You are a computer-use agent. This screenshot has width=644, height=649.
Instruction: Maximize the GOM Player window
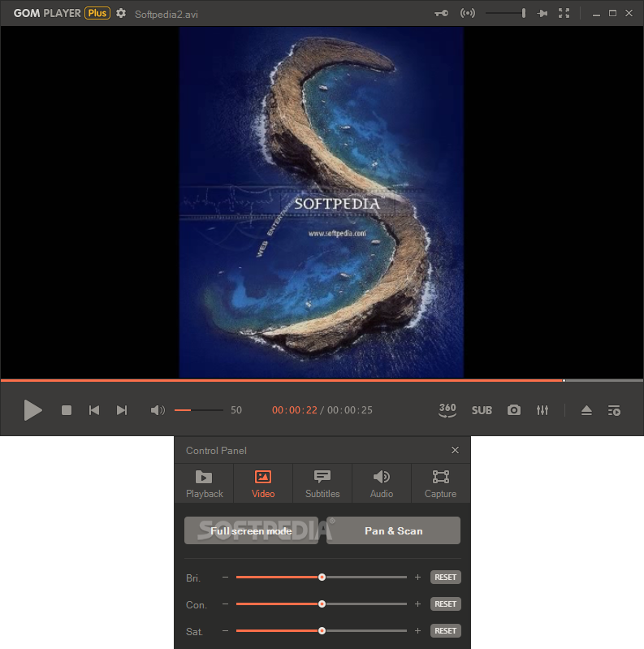612,13
